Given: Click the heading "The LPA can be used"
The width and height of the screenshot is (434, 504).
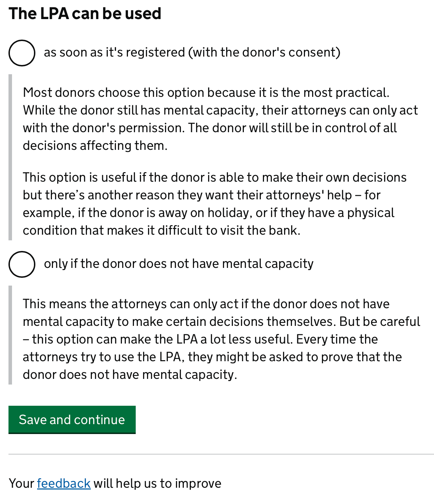Looking at the screenshot, I should point(85,13).
